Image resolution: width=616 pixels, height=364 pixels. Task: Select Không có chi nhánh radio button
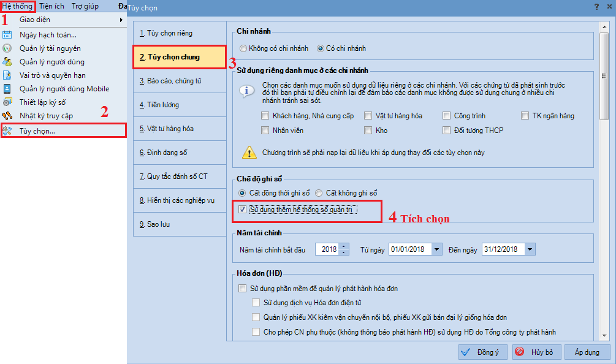[x=243, y=48]
